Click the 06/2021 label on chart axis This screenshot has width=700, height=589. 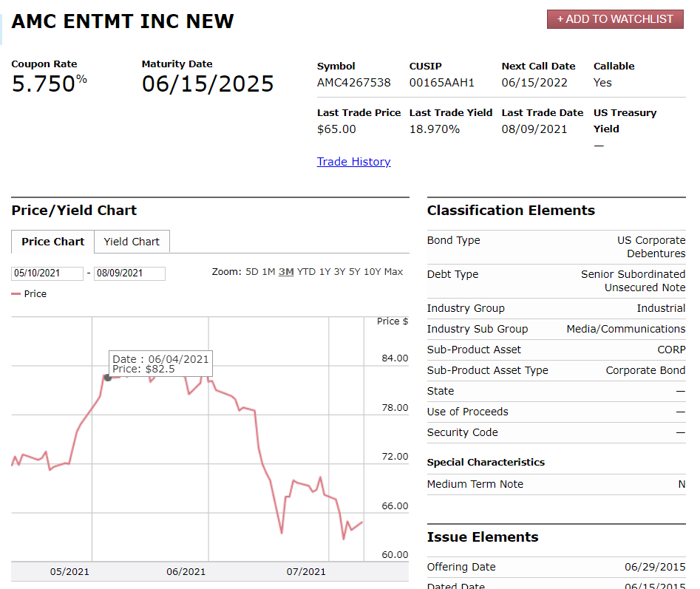186,571
